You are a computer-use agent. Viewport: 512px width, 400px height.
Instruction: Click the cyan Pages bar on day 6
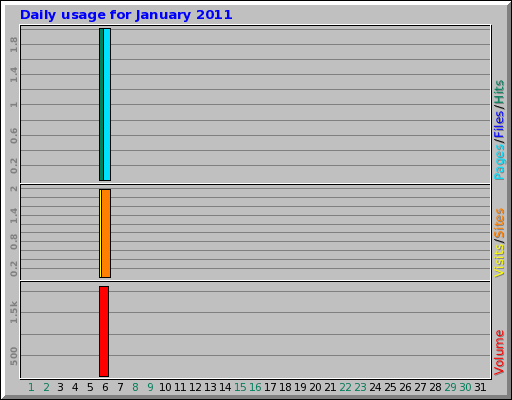tap(107, 104)
